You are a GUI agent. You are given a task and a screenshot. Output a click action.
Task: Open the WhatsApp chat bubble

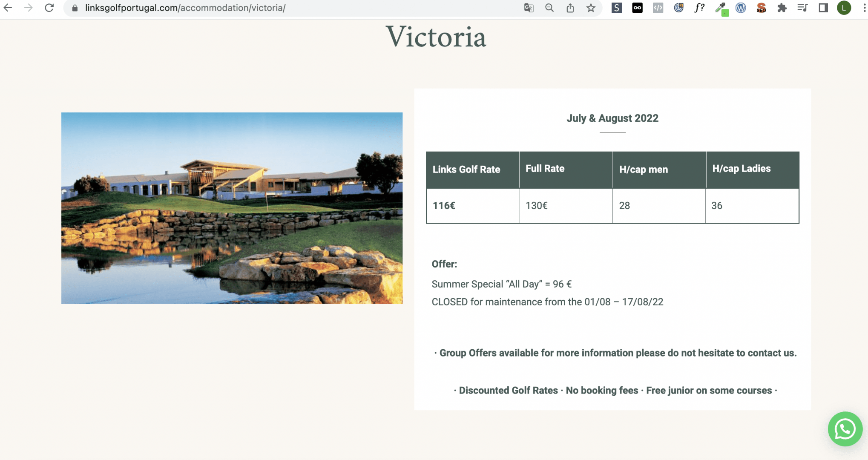click(x=845, y=428)
